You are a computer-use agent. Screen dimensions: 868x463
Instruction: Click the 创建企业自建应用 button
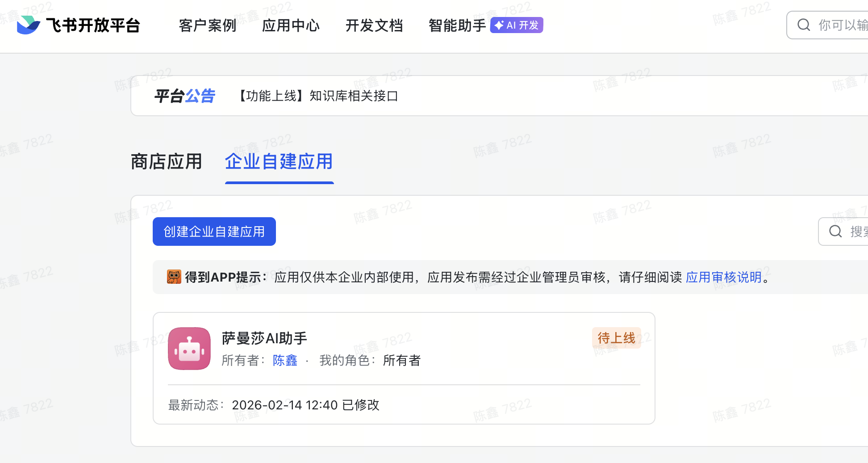[214, 231]
